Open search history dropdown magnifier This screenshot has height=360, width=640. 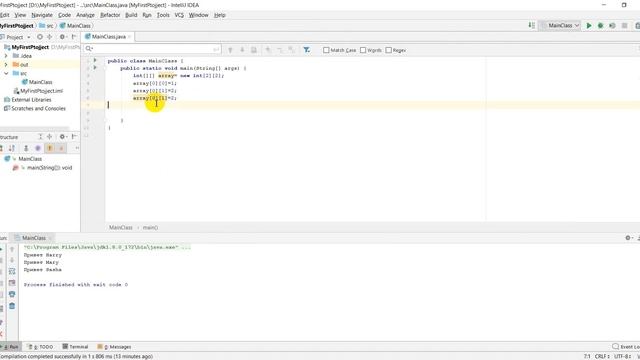[x=89, y=49]
